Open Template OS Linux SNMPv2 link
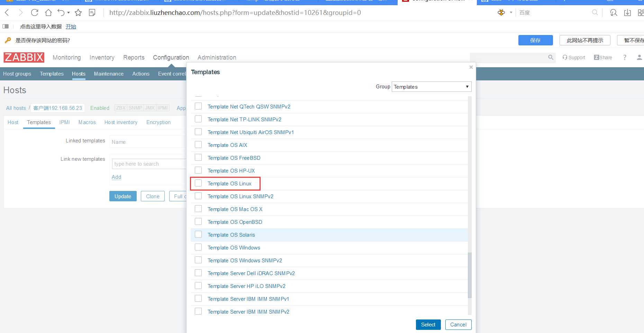644x333 pixels. tap(241, 196)
